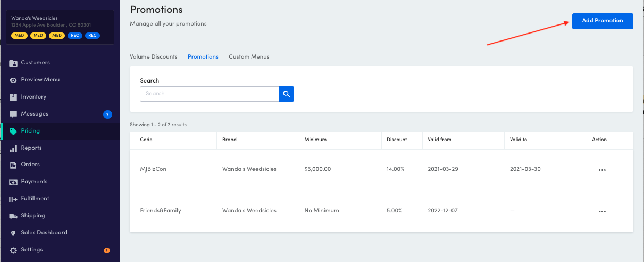Click the 2021-03-29 valid from date

[442, 169]
